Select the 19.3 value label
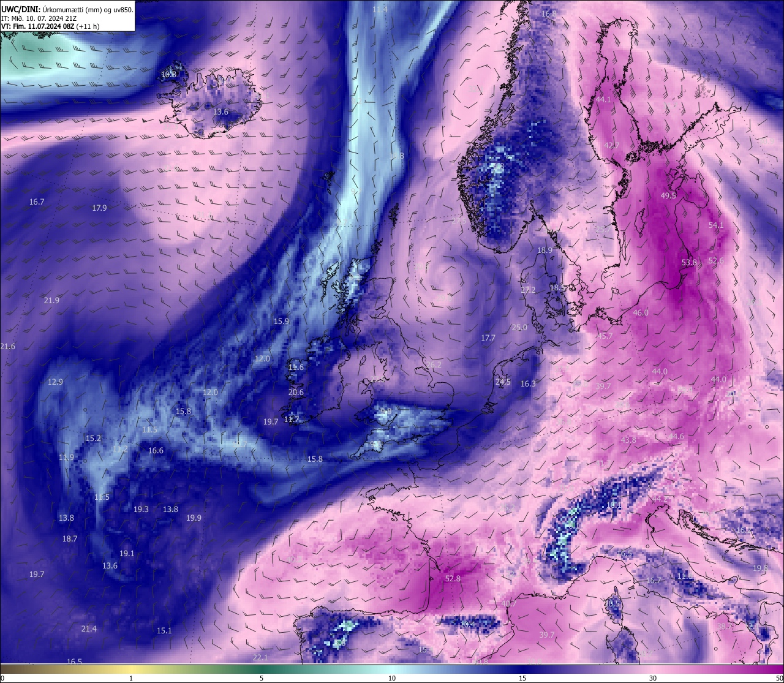The width and height of the screenshot is (784, 683). [x=141, y=509]
